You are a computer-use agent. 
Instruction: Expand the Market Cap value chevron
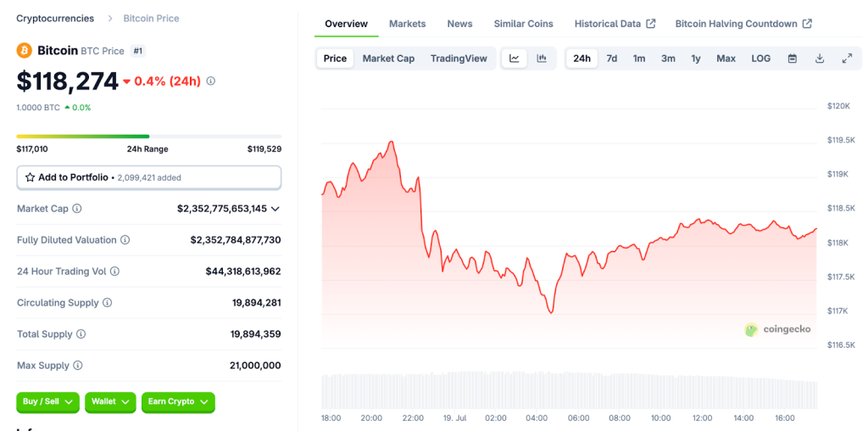(x=275, y=209)
